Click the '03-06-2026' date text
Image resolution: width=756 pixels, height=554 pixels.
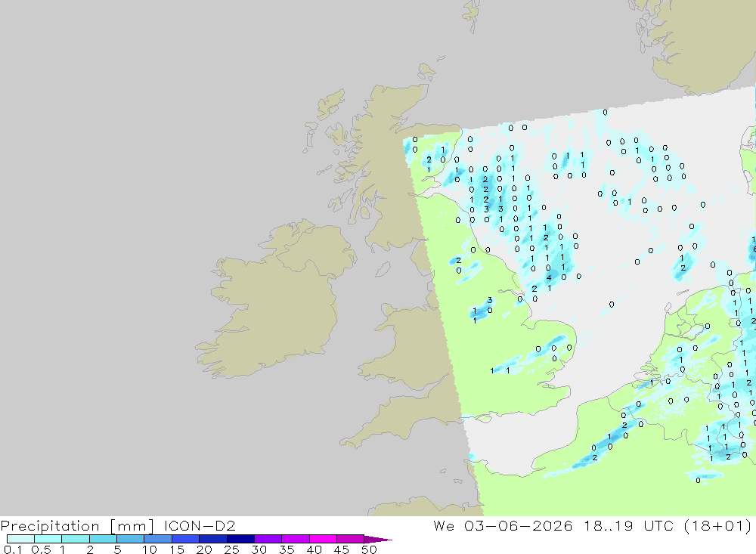519,525
